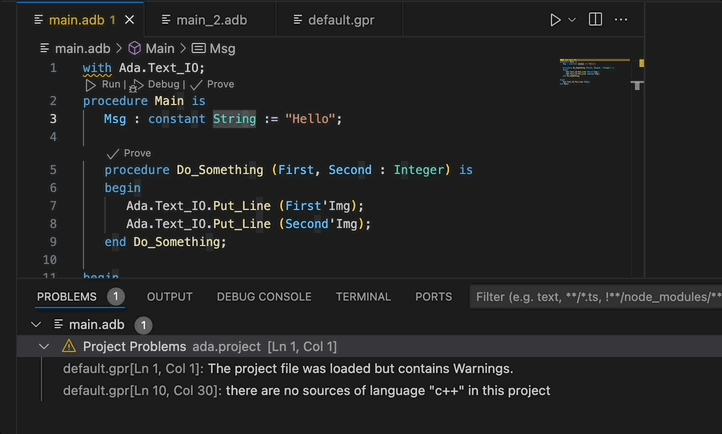Click the cube icon beside Main breadcrumb

click(134, 48)
